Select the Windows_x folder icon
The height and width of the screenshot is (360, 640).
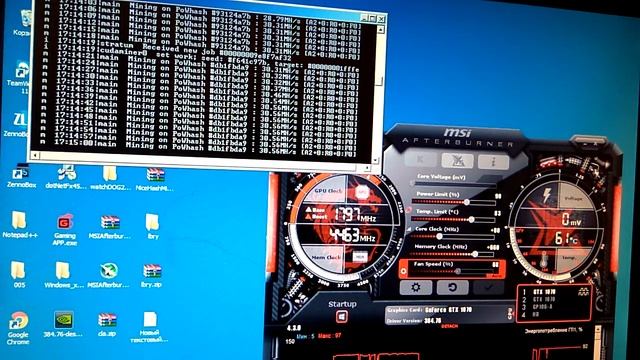[64, 275]
